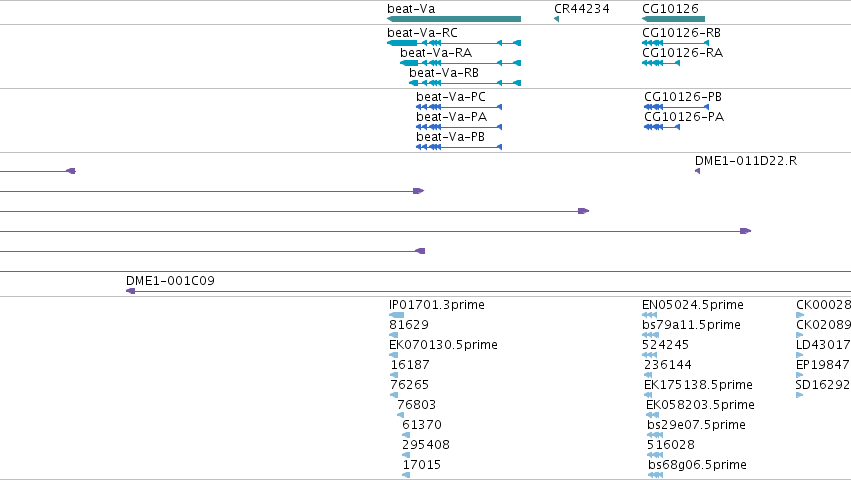Click the bs79a11.5prime EST label
Viewport: 851px width, 480px height.
(x=691, y=325)
